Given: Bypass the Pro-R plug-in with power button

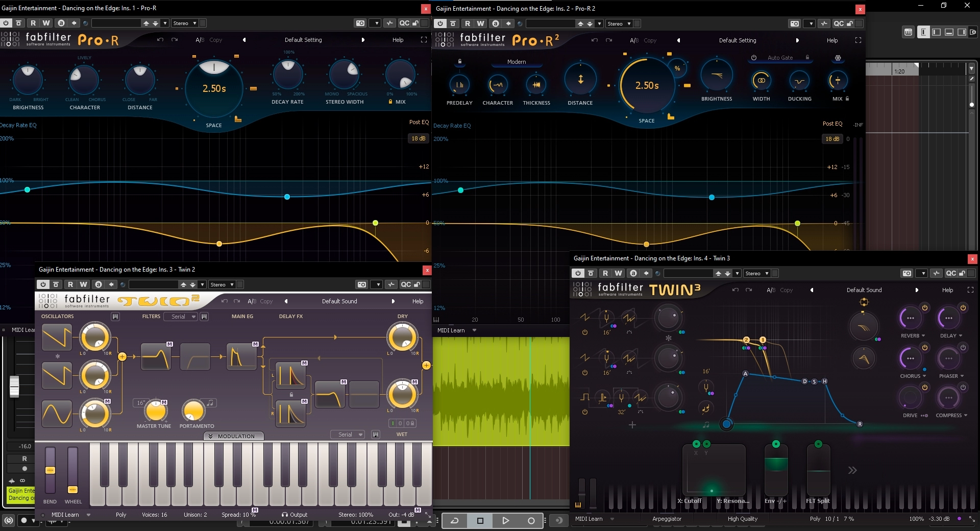Looking at the screenshot, I should tap(6, 23).
